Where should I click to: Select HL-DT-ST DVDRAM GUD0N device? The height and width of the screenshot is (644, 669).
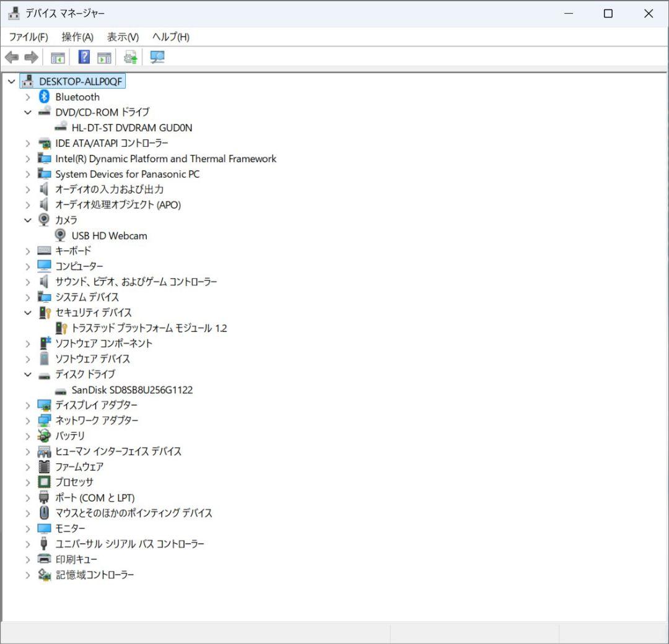[132, 128]
